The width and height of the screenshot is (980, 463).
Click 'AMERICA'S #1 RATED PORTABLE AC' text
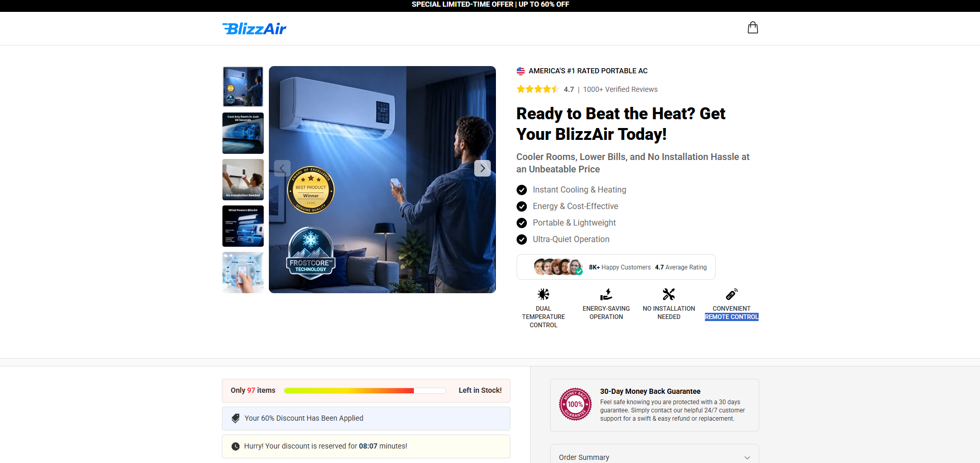click(588, 71)
